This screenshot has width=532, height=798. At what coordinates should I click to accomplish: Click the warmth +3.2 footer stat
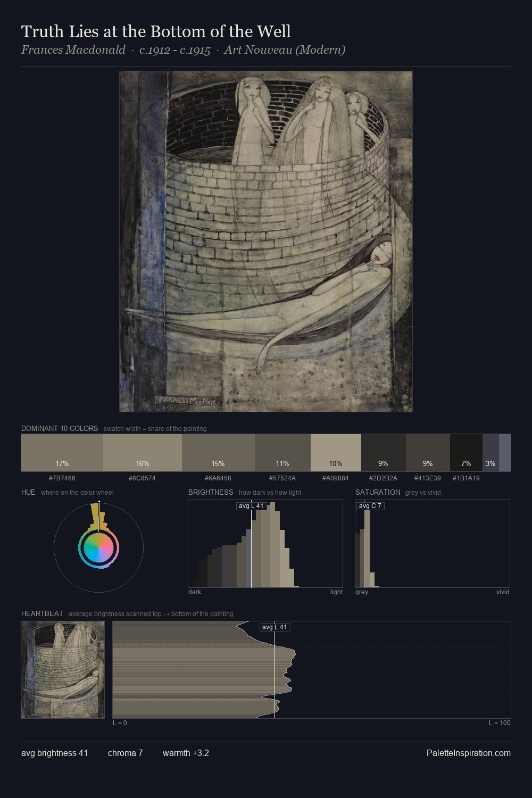[x=186, y=753]
